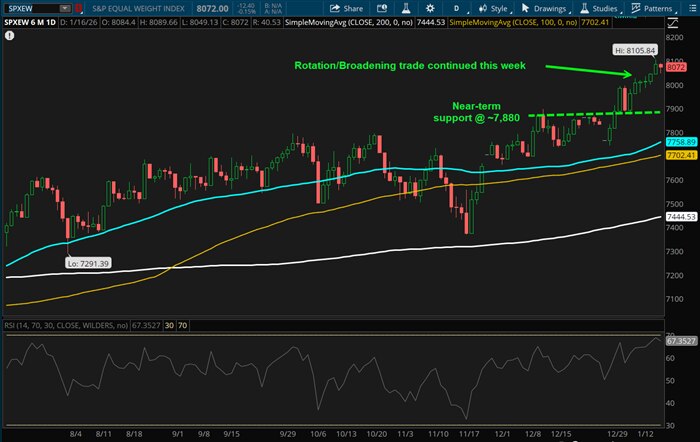Click the yellow 7702.41 axis price tag

(681, 155)
